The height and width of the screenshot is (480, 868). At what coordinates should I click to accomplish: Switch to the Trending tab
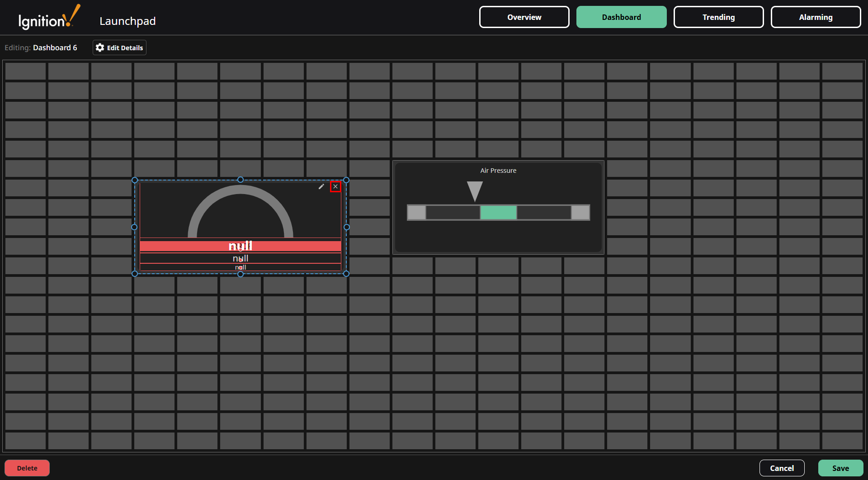tap(718, 17)
